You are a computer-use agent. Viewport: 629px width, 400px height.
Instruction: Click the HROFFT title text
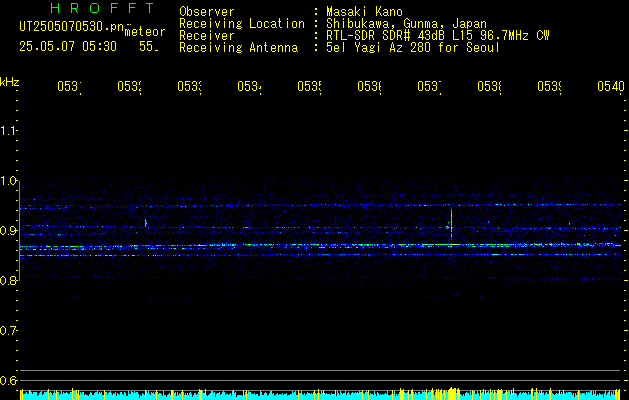[x=102, y=8]
